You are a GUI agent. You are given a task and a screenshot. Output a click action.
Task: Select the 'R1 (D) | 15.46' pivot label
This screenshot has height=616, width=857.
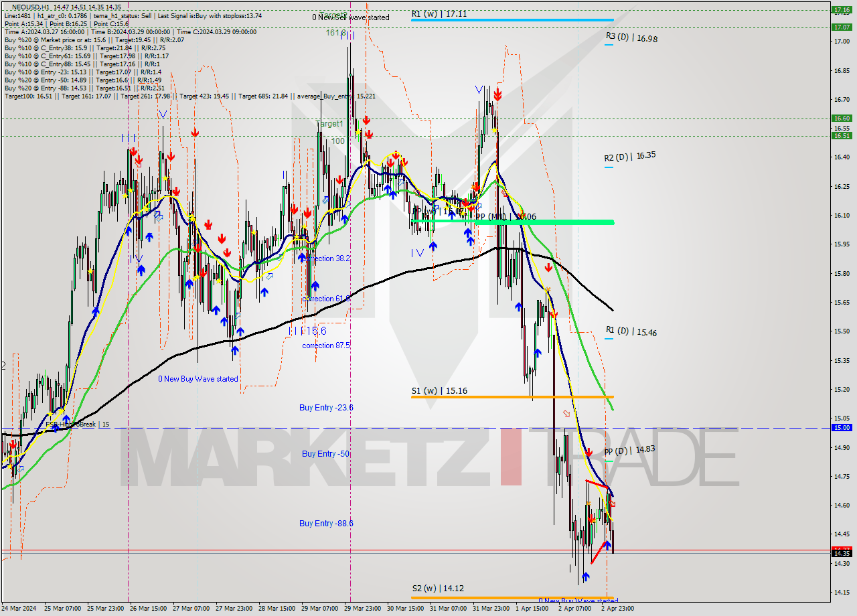[x=631, y=331]
